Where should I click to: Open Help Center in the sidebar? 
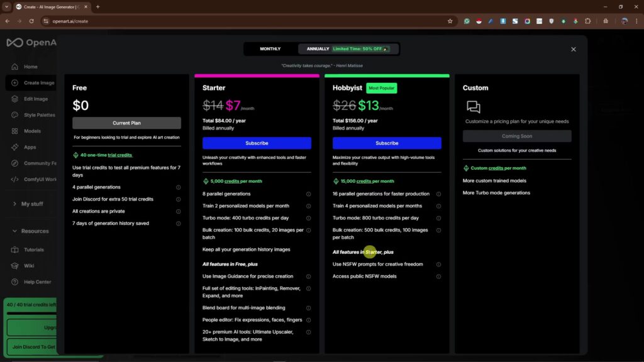coord(32,282)
